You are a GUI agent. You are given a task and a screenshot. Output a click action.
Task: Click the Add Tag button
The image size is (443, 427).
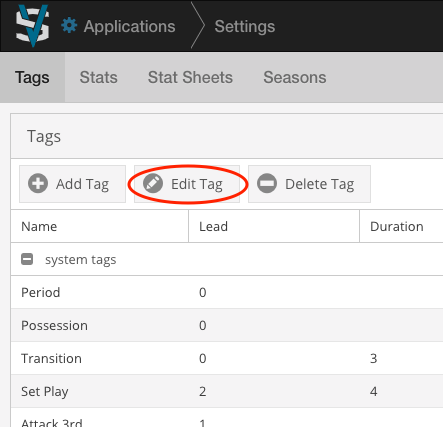tap(72, 184)
